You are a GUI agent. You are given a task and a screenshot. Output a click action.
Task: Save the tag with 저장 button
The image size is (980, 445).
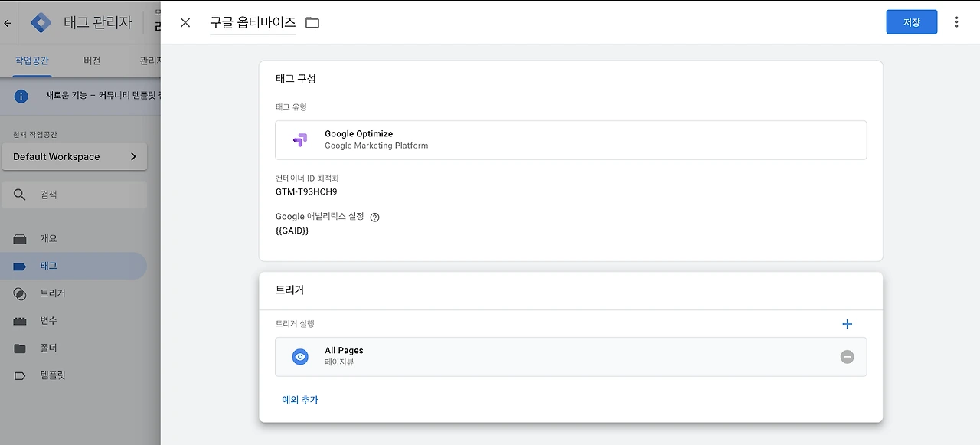pyautogui.click(x=911, y=22)
